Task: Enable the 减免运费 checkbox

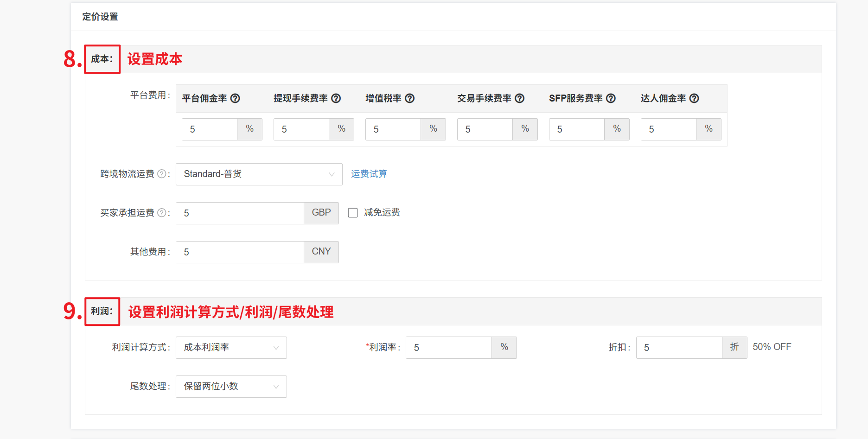Action: coord(353,213)
